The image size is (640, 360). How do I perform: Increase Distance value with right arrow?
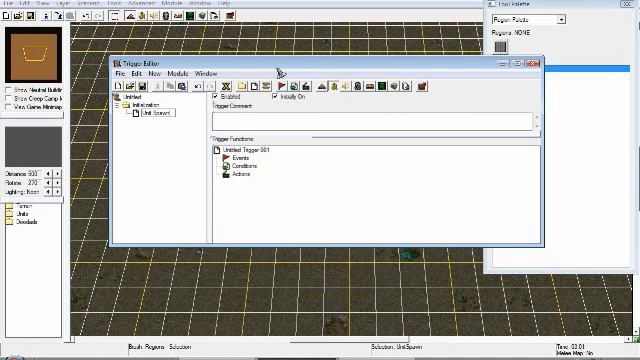pos(58,174)
